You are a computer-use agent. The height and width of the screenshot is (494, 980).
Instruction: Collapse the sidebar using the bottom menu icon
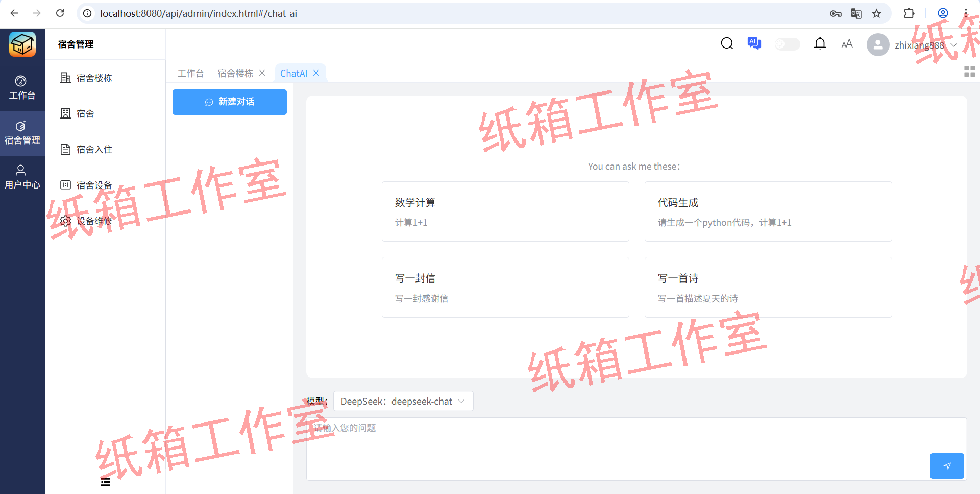tap(106, 482)
